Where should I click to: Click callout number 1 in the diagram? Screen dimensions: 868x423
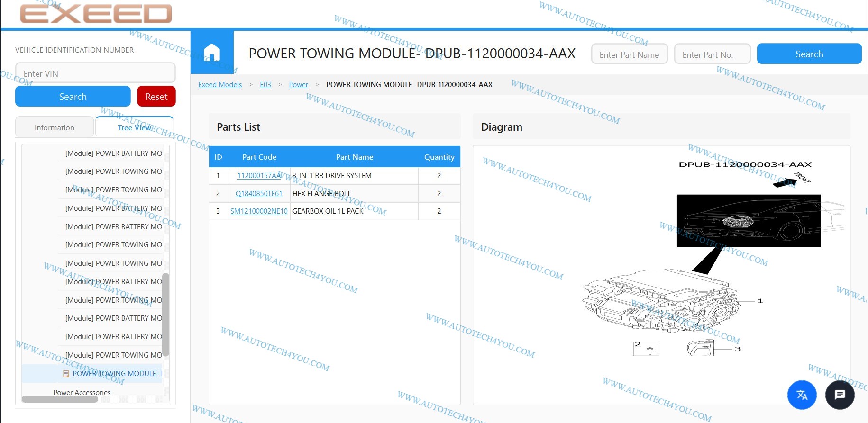click(x=760, y=301)
